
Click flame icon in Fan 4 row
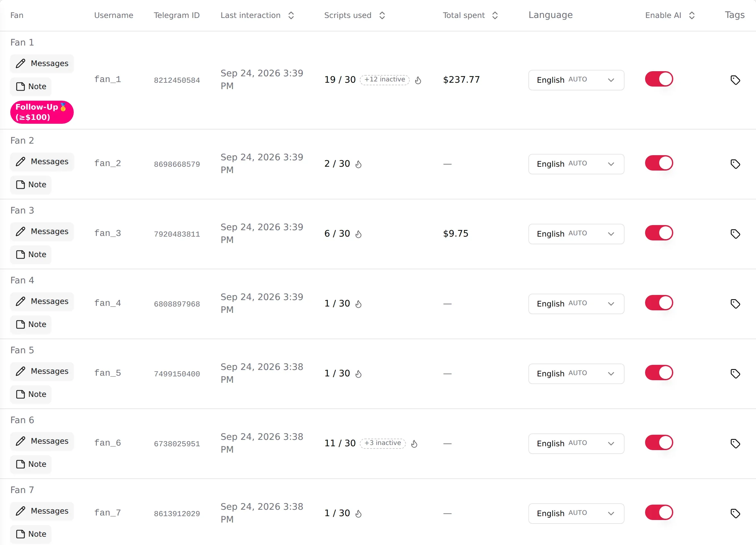click(358, 304)
